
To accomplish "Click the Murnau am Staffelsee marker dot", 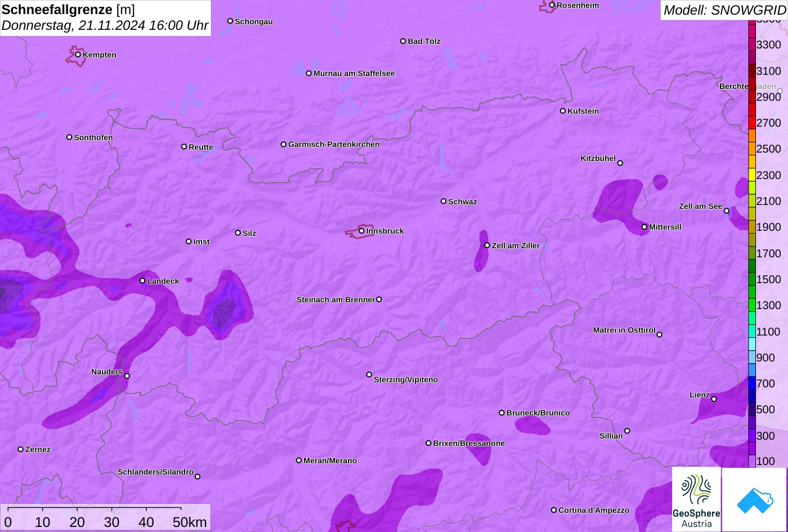I will pyautogui.click(x=308, y=73).
